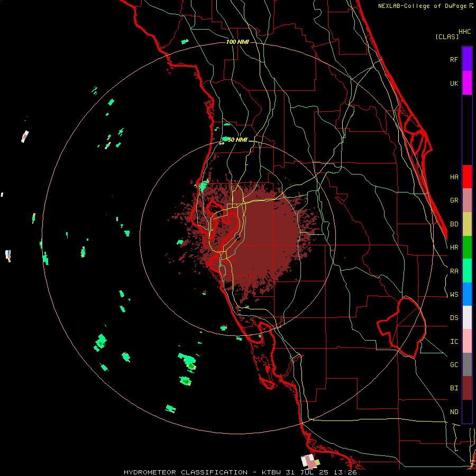Click the [CLAS] units label
This screenshot has height=476, width=476.
coord(447,36)
